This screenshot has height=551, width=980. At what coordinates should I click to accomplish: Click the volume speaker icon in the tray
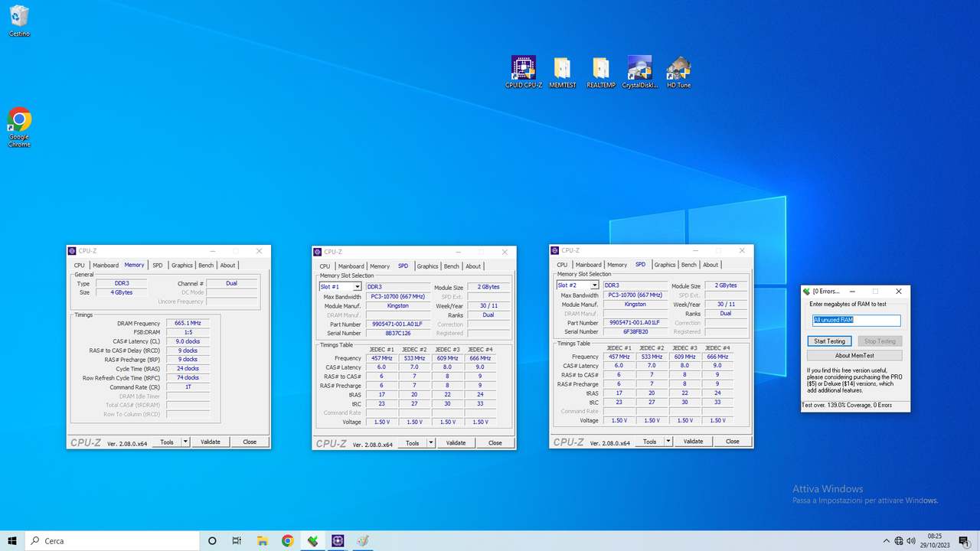point(911,541)
